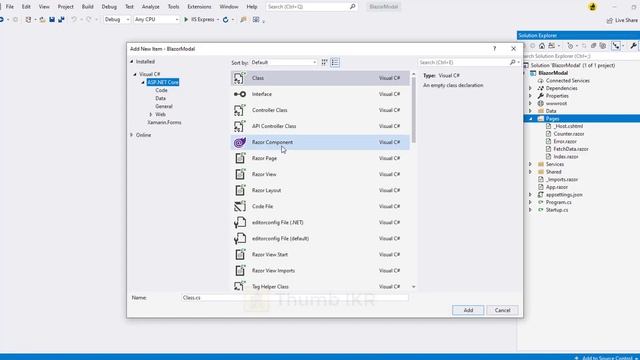
Task: Collapse the Pages folder in Solution Explorer
Action: tap(531, 119)
